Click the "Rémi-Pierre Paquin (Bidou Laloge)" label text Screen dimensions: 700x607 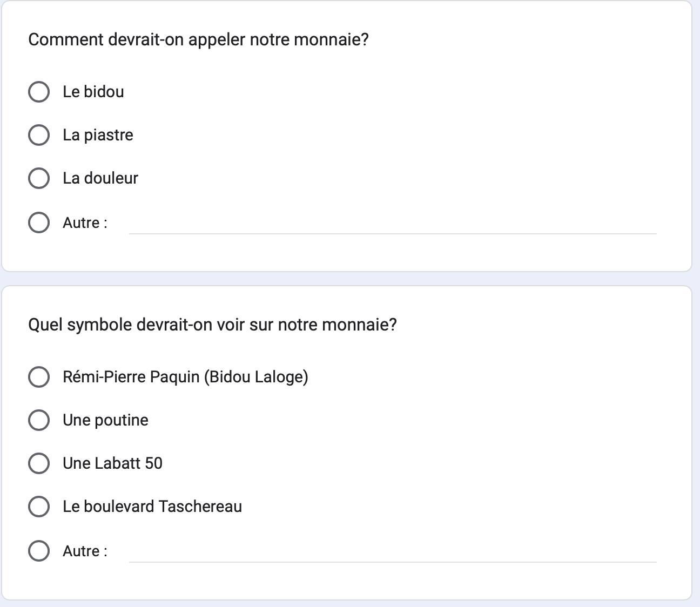185,377
